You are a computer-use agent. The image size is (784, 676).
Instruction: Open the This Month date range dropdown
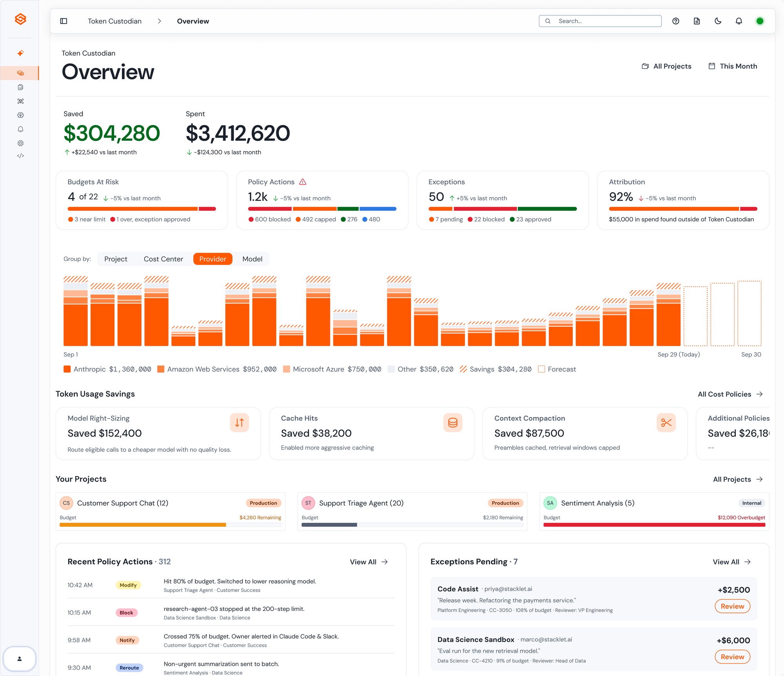[x=733, y=66]
